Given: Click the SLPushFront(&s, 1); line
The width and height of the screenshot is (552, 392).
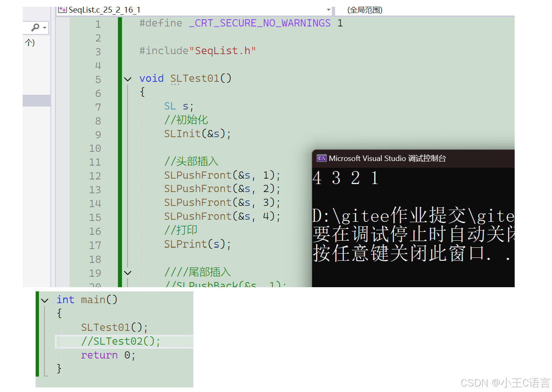Looking at the screenshot, I should pyautogui.click(x=222, y=175).
